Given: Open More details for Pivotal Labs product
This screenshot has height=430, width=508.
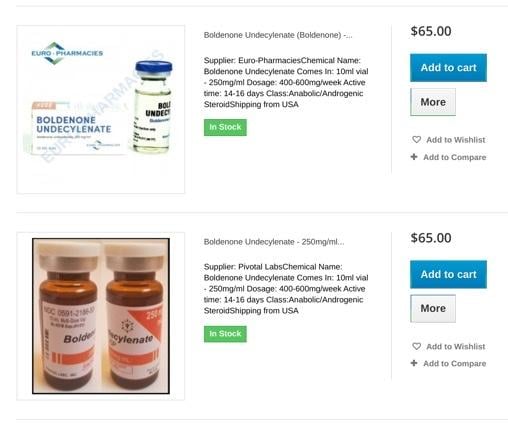Looking at the screenshot, I should tap(433, 308).
